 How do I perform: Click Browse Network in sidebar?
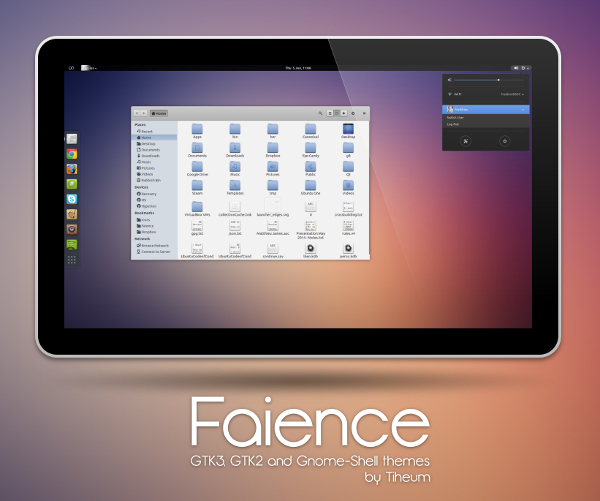coord(153,246)
